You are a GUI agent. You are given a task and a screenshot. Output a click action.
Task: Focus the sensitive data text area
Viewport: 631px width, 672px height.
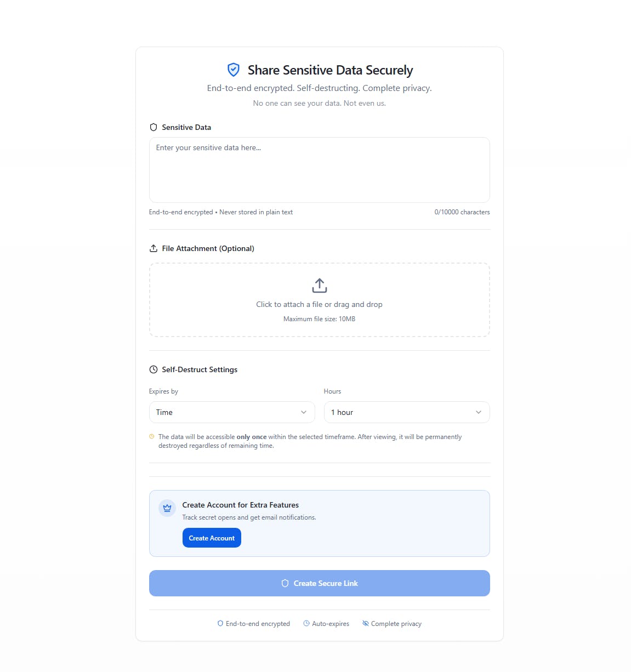(x=320, y=170)
